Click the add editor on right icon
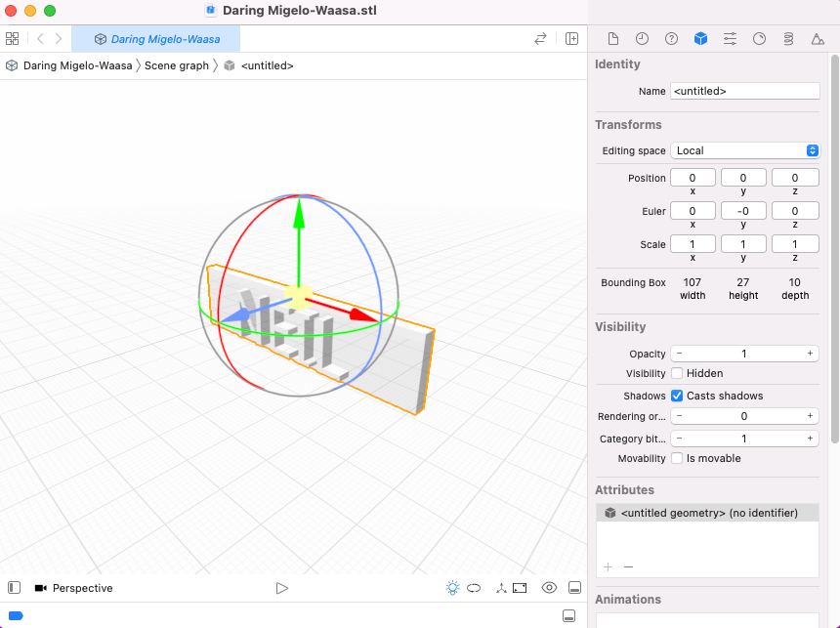The width and height of the screenshot is (840, 628). click(571, 39)
